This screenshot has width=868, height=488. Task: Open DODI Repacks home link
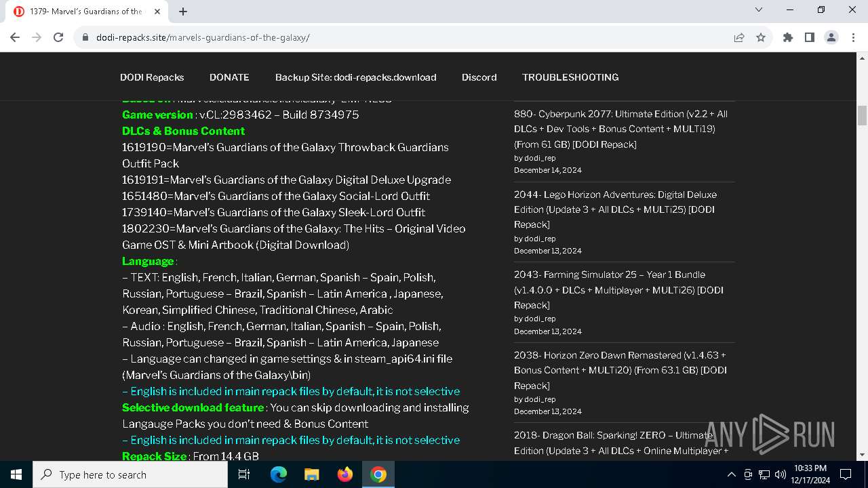pos(152,77)
